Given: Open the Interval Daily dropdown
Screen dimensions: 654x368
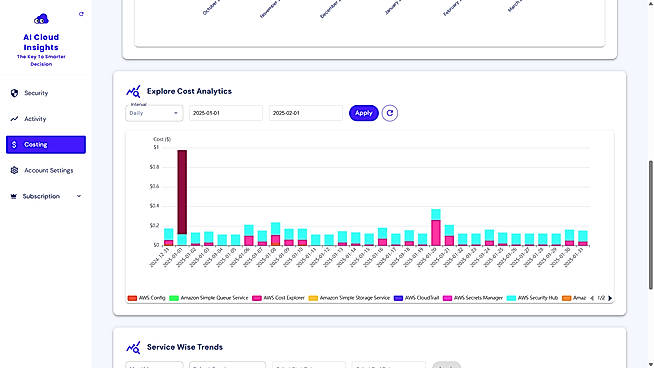Looking at the screenshot, I should tap(154, 113).
